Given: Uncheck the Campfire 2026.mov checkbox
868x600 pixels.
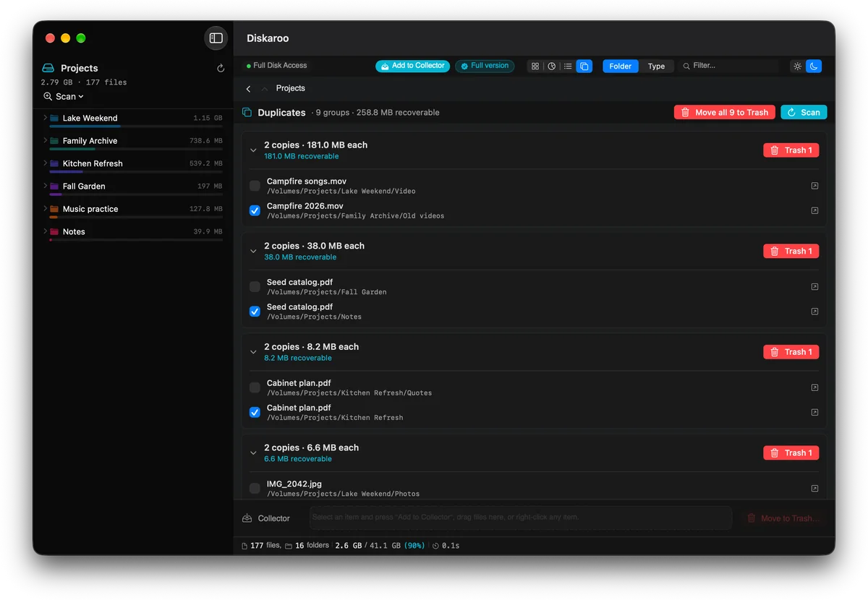Looking at the screenshot, I should [x=255, y=210].
